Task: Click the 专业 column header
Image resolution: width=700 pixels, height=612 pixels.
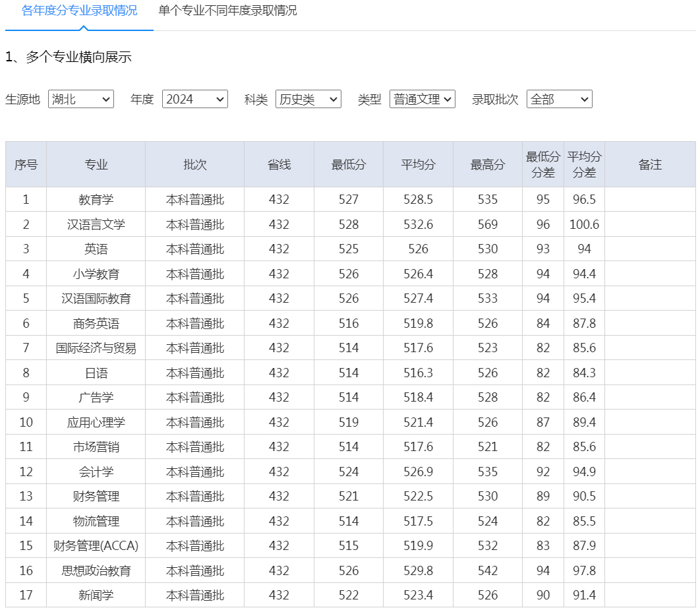Action: point(96,164)
